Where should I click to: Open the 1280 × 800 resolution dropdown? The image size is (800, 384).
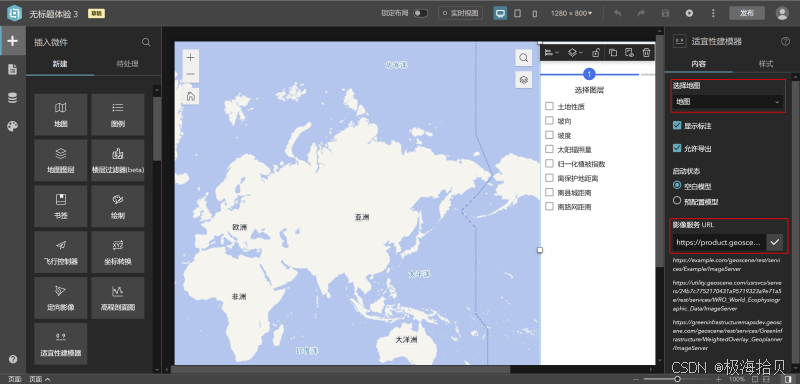point(571,13)
